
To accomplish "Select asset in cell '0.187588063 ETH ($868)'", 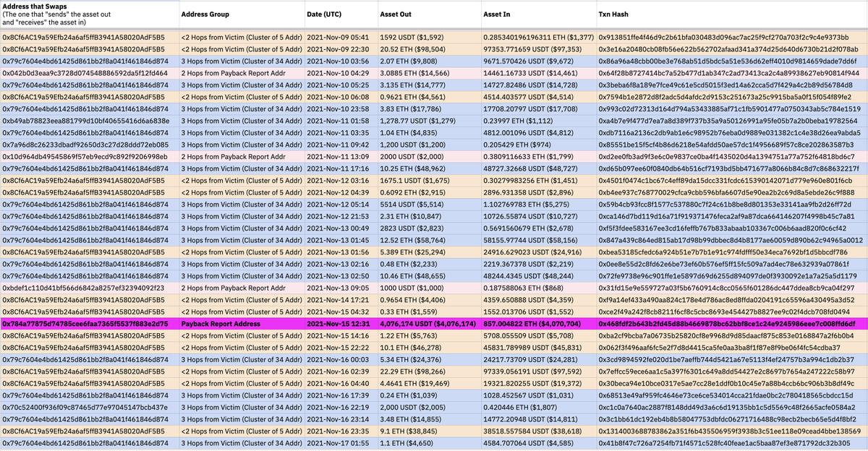I will pos(538,288).
